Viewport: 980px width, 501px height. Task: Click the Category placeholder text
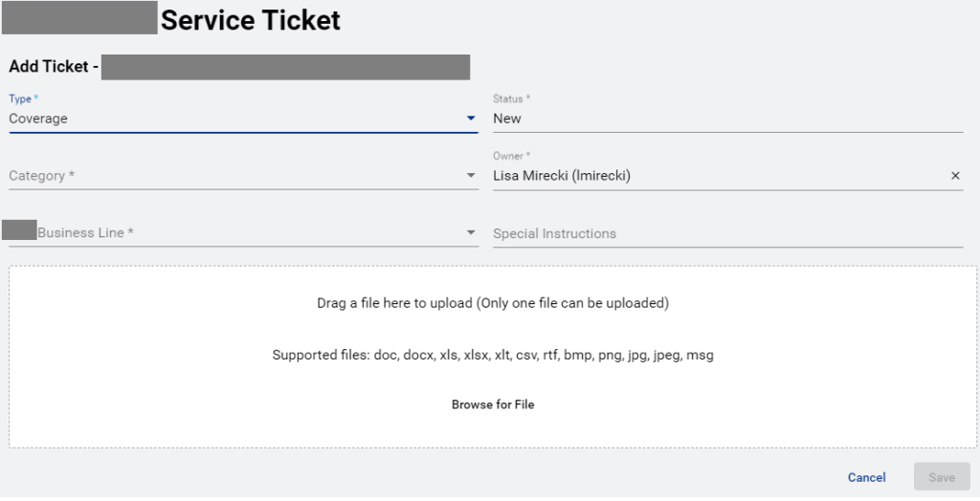coord(41,176)
